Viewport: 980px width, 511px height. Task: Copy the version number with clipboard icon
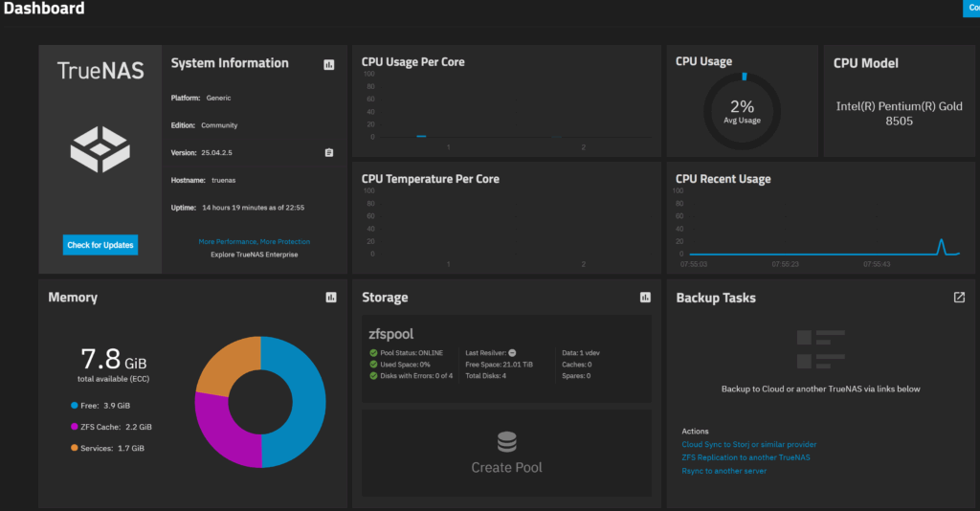pyautogui.click(x=328, y=152)
